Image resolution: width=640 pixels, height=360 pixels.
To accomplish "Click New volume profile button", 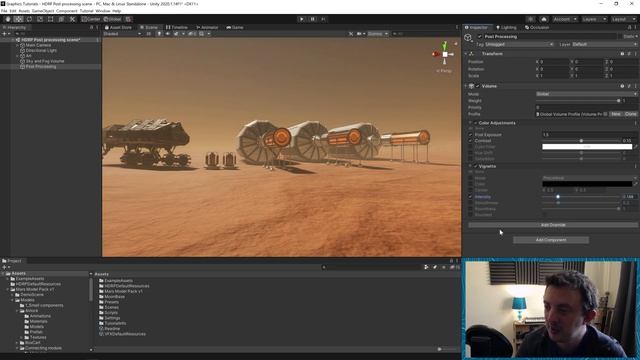I will click(x=616, y=114).
